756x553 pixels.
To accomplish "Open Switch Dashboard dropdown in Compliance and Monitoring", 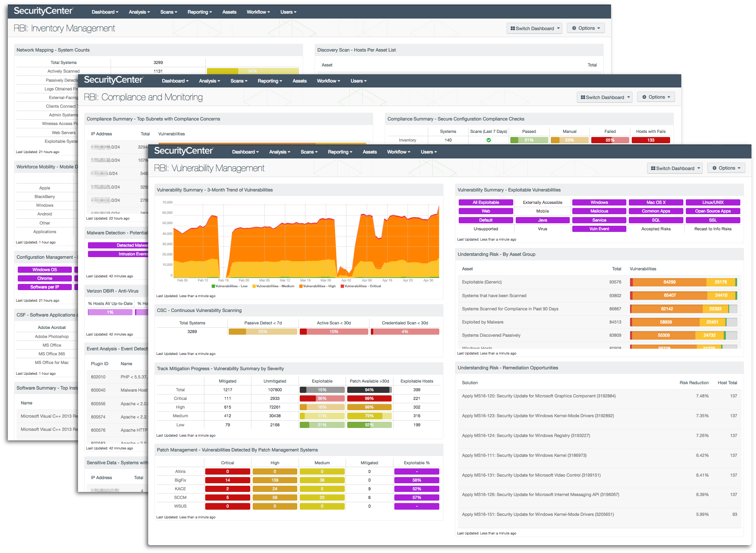I will (x=605, y=97).
